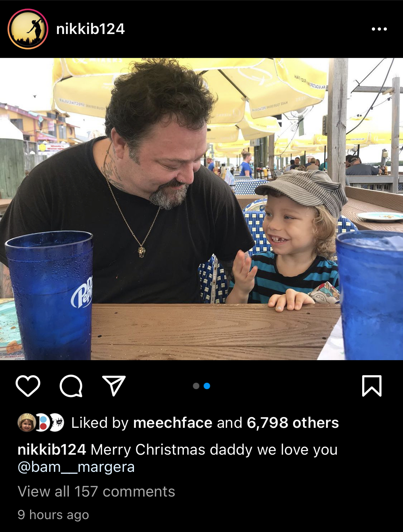Image resolution: width=403 pixels, height=532 pixels.
Task: View all 157 comments
Action: [x=96, y=492]
